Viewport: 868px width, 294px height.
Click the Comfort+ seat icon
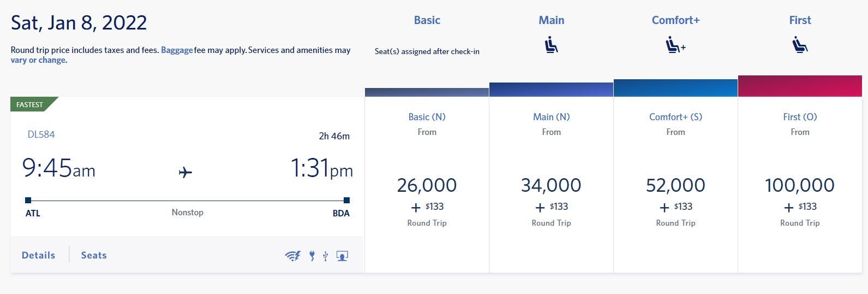pyautogui.click(x=675, y=44)
